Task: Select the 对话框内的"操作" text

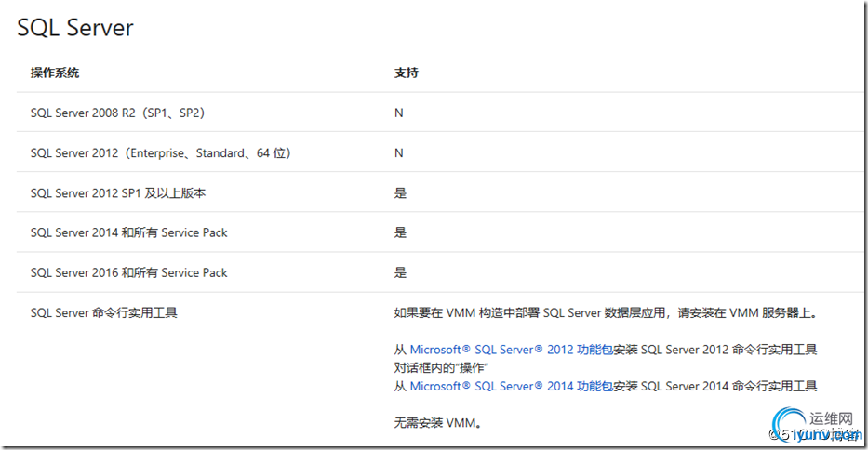Action: [x=441, y=368]
